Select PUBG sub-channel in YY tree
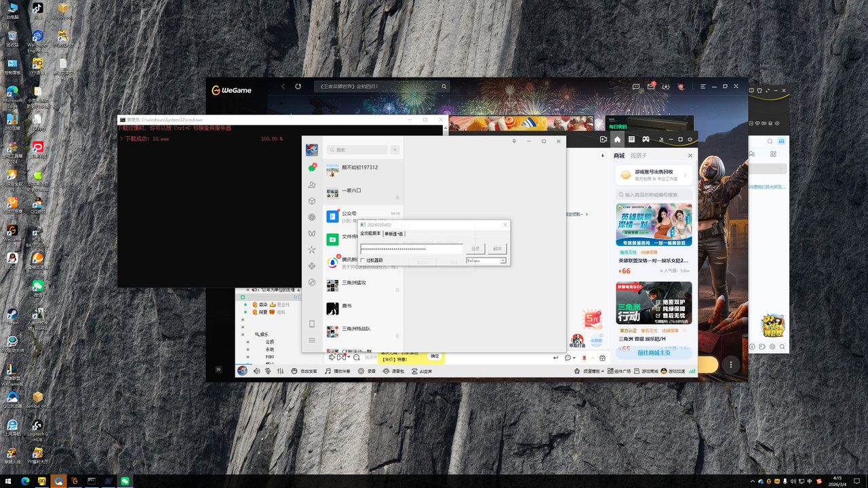The height and width of the screenshot is (488, 868). [x=270, y=357]
